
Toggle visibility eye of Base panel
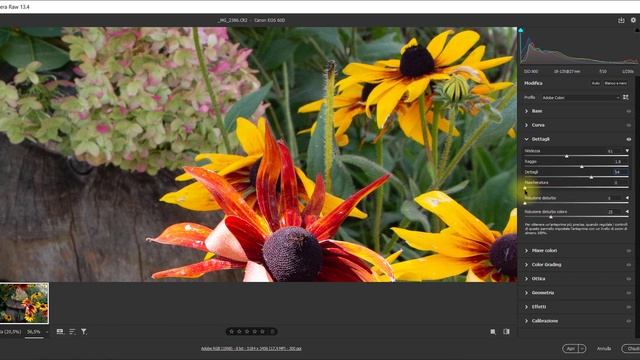point(629,111)
